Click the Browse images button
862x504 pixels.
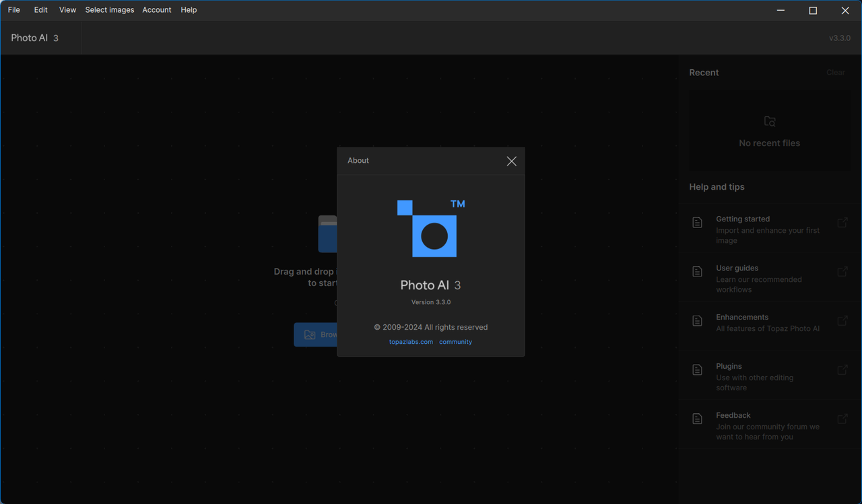click(316, 334)
